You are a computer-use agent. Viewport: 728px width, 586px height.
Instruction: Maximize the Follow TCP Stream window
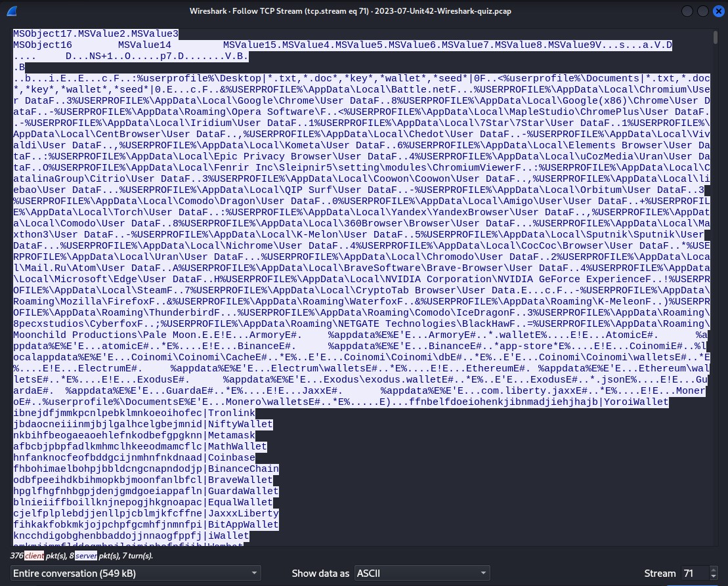(702, 11)
